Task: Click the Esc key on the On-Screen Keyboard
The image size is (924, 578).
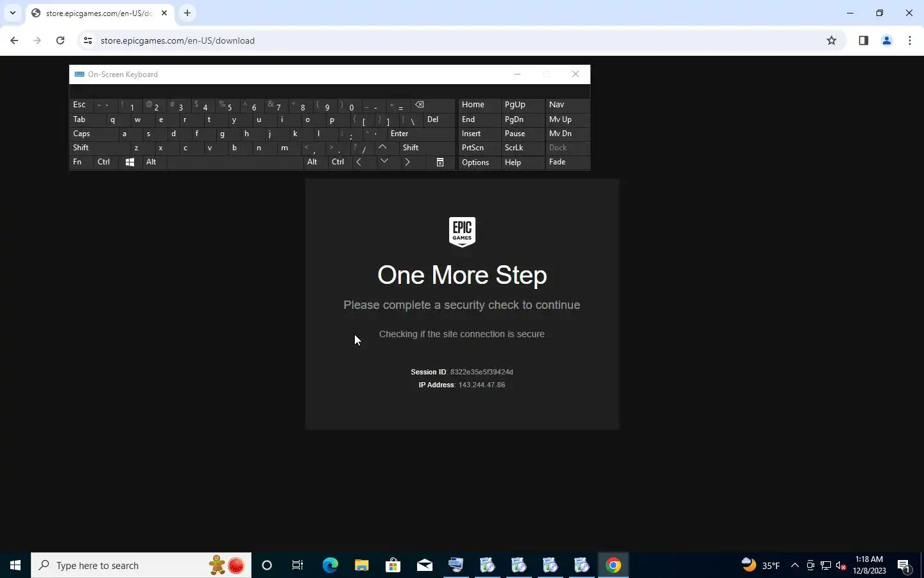Action: 81,105
